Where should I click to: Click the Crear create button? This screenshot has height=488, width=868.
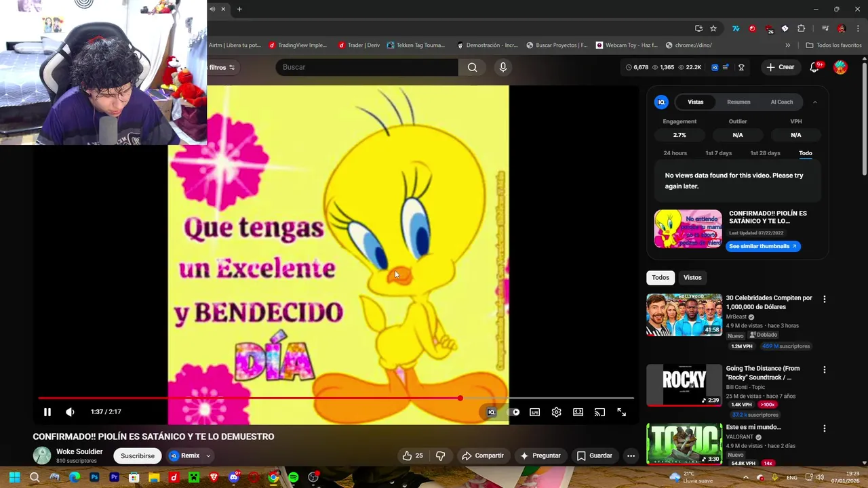point(780,67)
